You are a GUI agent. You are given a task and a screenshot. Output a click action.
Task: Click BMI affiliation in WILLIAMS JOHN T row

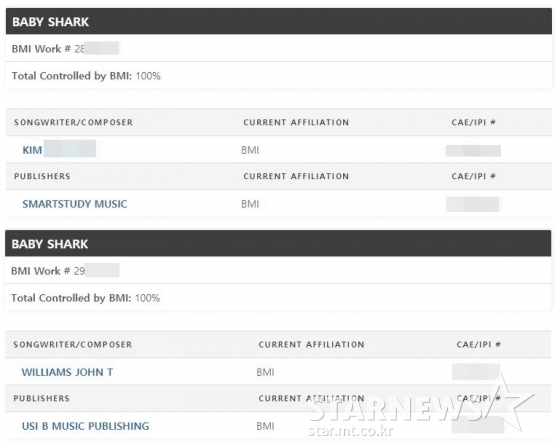265,372
